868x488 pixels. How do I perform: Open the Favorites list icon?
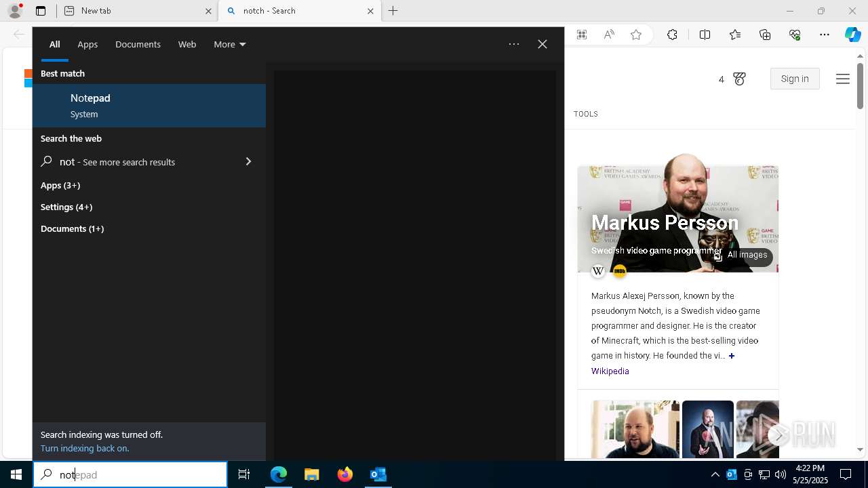click(x=735, y=35)
